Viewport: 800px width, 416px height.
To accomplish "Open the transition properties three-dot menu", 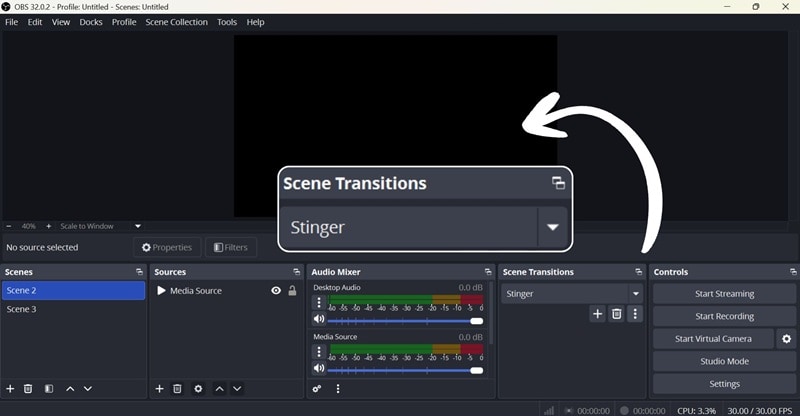I will (635, 313).
